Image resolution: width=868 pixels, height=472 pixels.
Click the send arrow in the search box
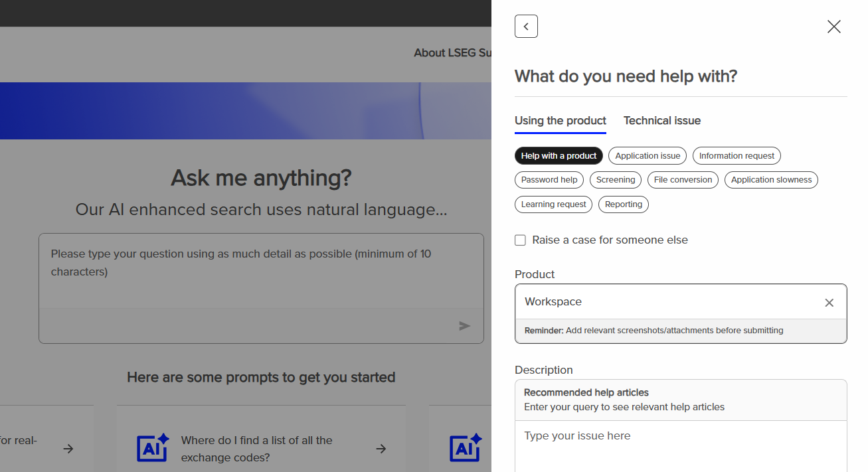[465, 326]
